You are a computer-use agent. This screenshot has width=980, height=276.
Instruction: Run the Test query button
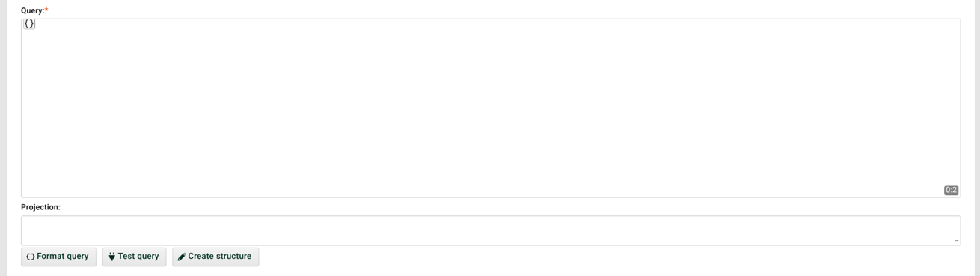click(x=134, y=257)
